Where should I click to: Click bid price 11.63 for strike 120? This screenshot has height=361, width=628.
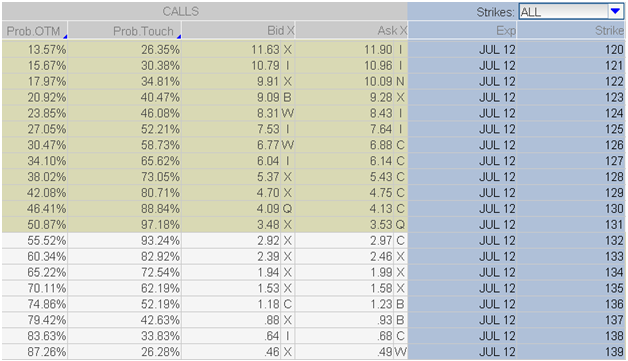(265, 50)
